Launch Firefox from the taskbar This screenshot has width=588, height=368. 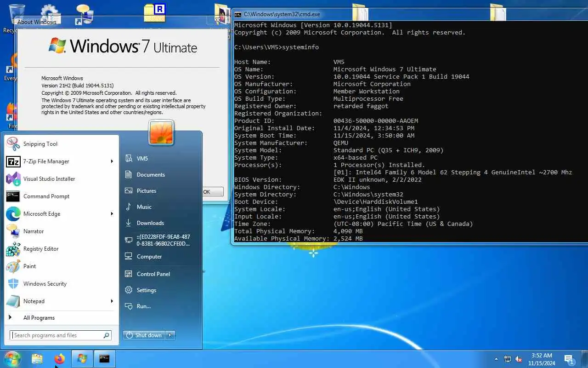pyautogui.click(x=60, y=359)
